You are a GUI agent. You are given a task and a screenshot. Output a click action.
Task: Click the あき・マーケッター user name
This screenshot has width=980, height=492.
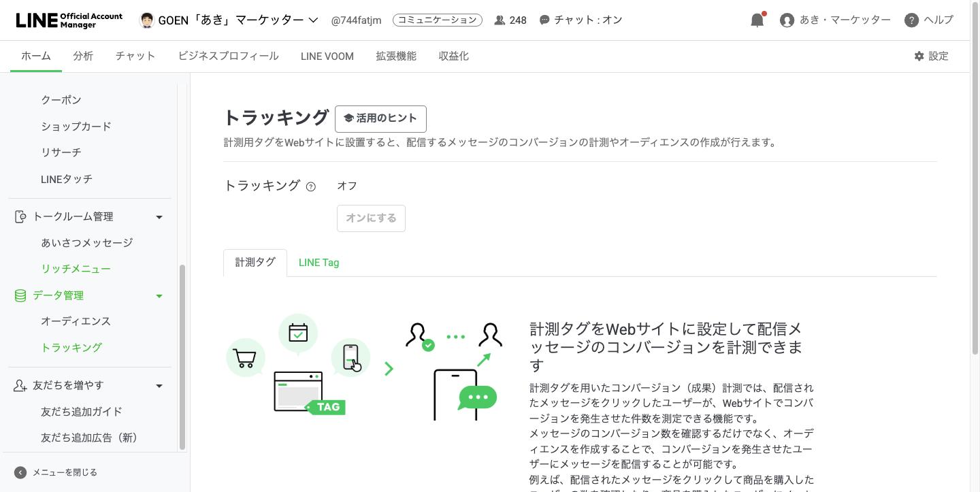pos(845,20)
